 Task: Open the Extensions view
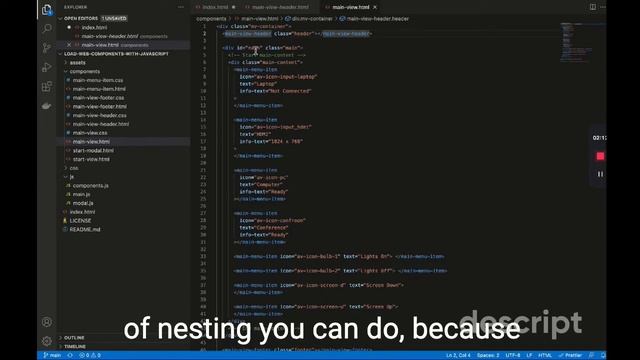pos(47,86)
